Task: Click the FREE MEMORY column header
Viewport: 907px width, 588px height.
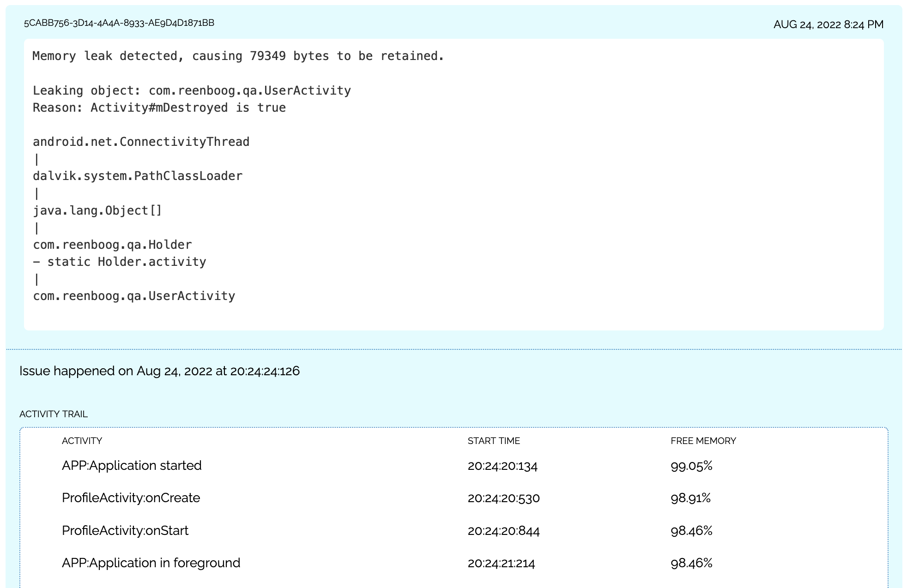Action: (703, 441)
